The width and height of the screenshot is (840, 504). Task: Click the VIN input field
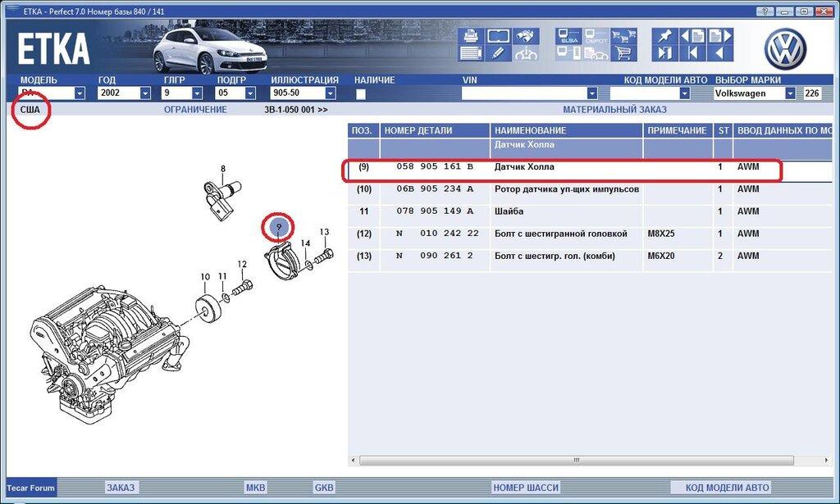coord(524,93)
